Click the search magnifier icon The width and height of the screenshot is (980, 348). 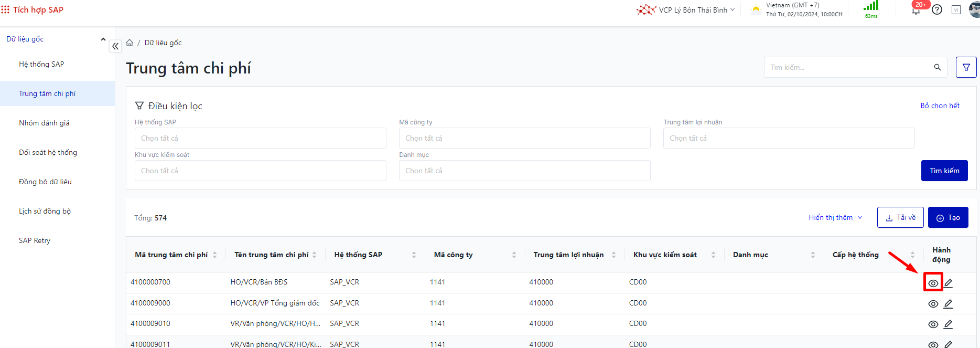(937, 67)
